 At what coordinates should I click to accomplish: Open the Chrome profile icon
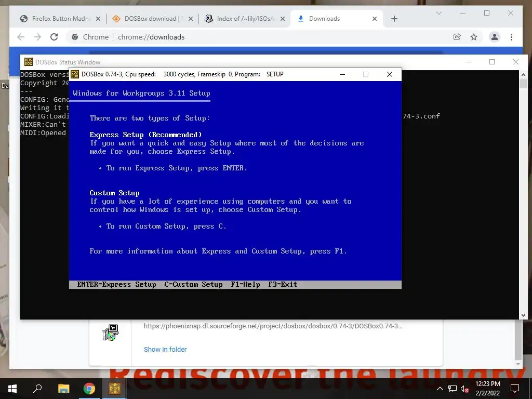coord(495,37)
